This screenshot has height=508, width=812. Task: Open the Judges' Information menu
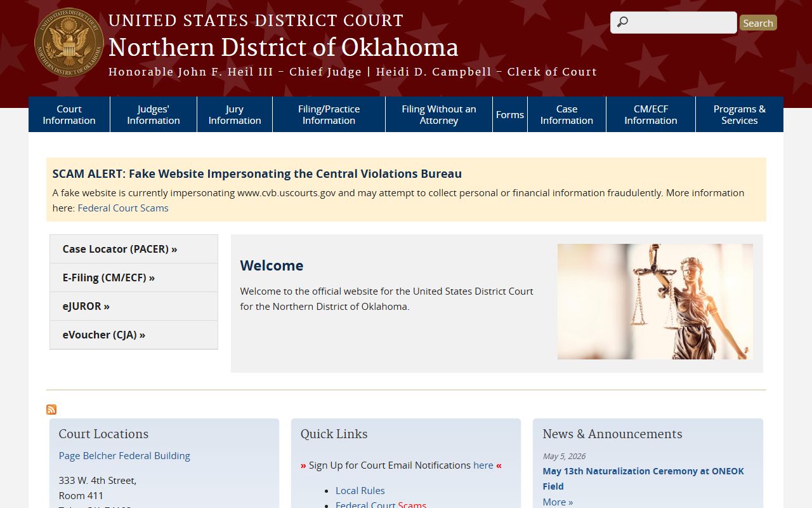154,114
